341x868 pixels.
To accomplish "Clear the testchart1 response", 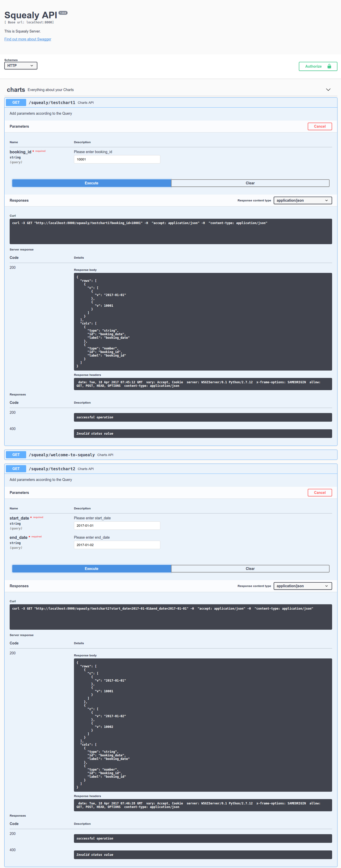I will [250, 183].
